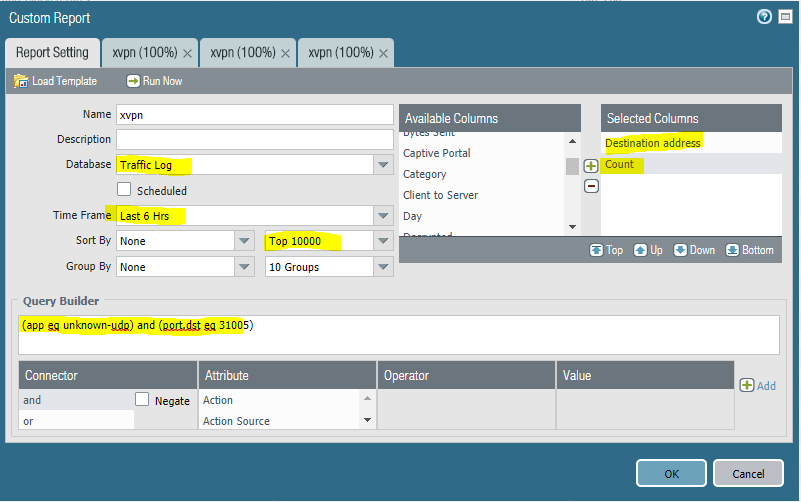Move selected column to Bottom
This screenshot has height=502, width=801.
(x=732, y=250)
